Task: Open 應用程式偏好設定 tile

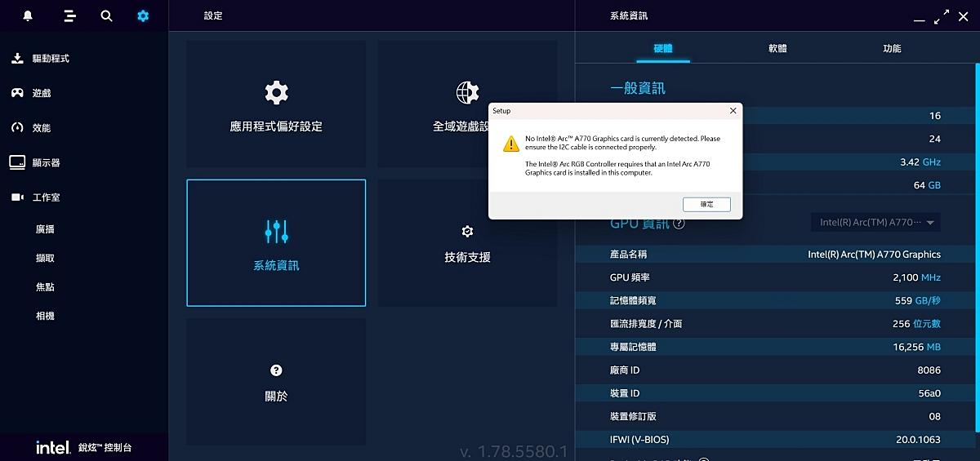Action: point(276,104)
